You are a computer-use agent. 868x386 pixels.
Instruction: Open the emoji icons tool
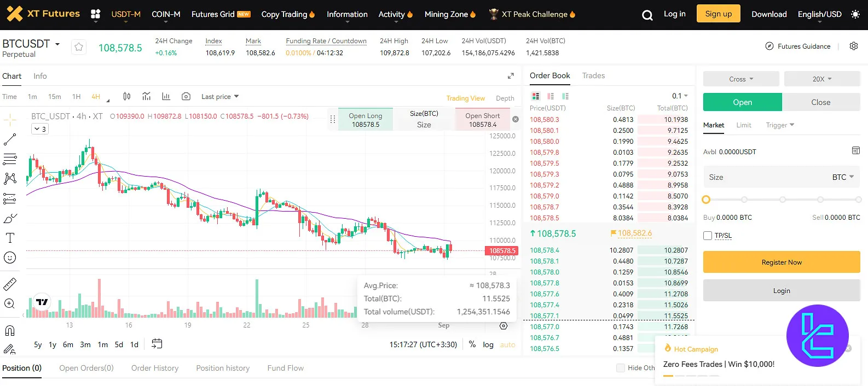point(10,258)
